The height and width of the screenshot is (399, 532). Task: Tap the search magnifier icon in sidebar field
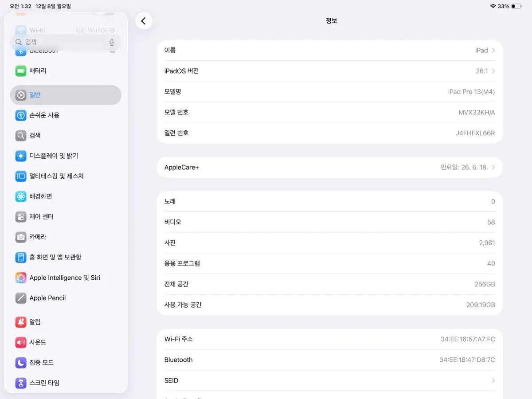coord(19,42)
